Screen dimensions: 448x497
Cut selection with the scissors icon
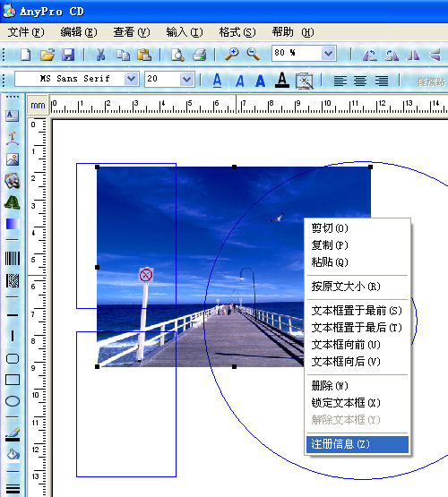[101, 55]
